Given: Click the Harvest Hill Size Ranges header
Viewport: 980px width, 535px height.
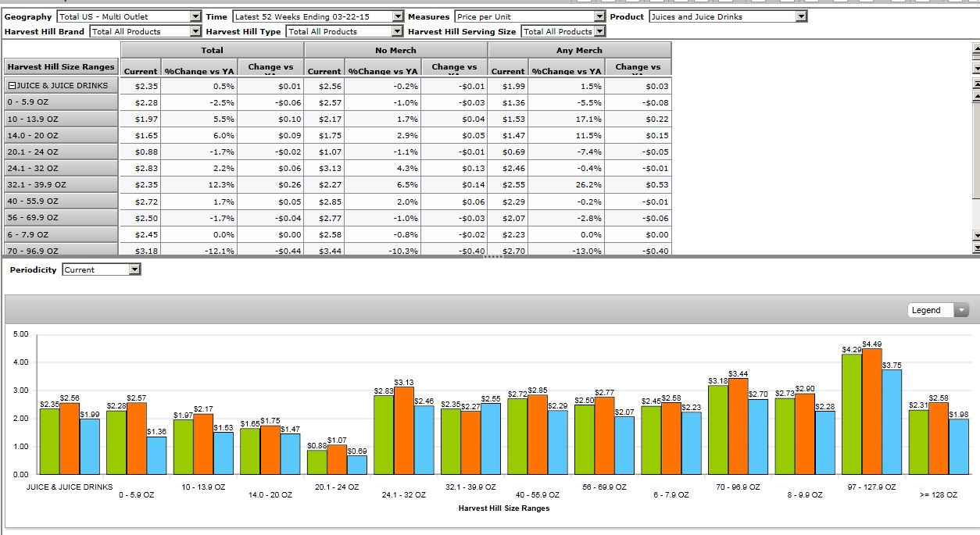Looking at the screenshot, I should tap(61, 67).
